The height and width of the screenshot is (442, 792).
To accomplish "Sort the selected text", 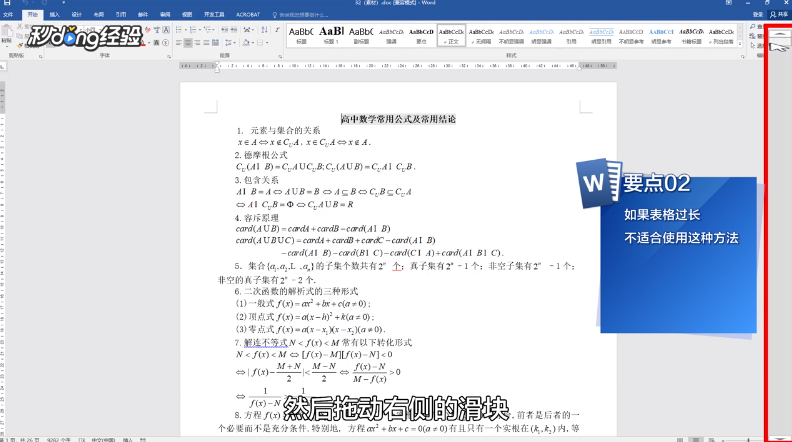I will click(x=265, y=30).
